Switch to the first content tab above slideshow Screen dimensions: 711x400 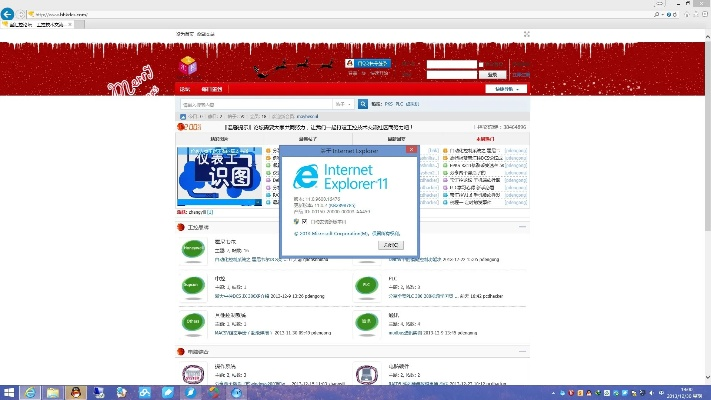[x=219, y=139]
